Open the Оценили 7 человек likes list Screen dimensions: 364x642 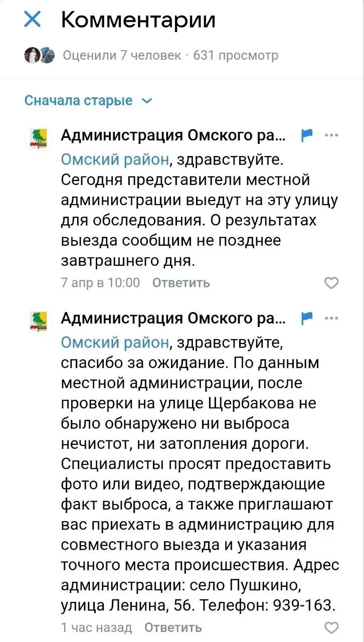pyautogui.click(x=122, y=55)
